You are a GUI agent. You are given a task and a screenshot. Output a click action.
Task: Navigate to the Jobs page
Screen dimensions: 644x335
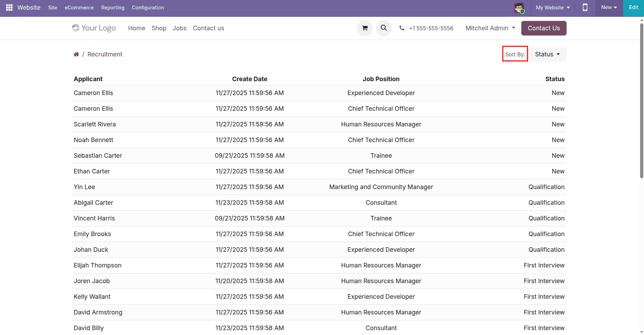coord(179,28)
